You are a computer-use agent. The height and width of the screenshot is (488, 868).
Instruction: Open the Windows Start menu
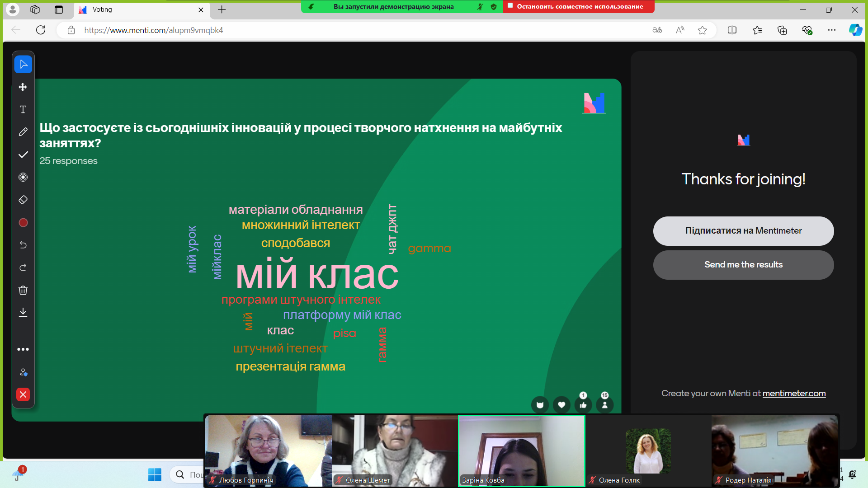(x=155, y=474)
